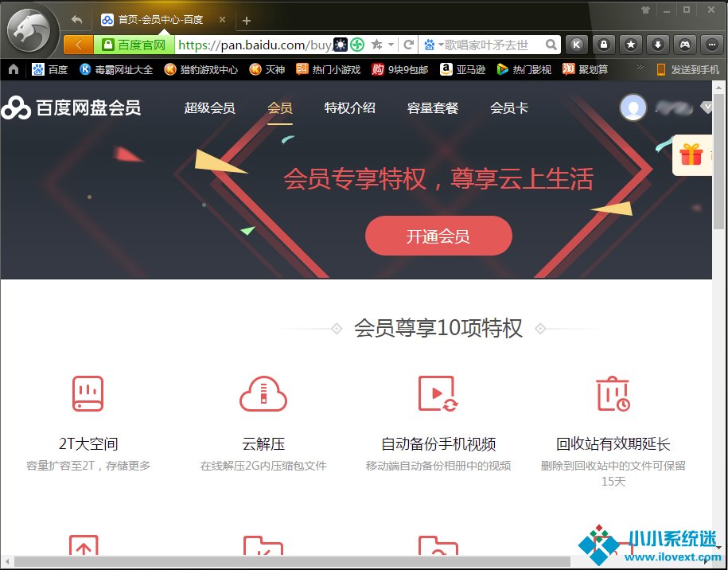Click the gamepad icon in toolbar
Viewport: 728px width, 570px height.
coord(684,45)
